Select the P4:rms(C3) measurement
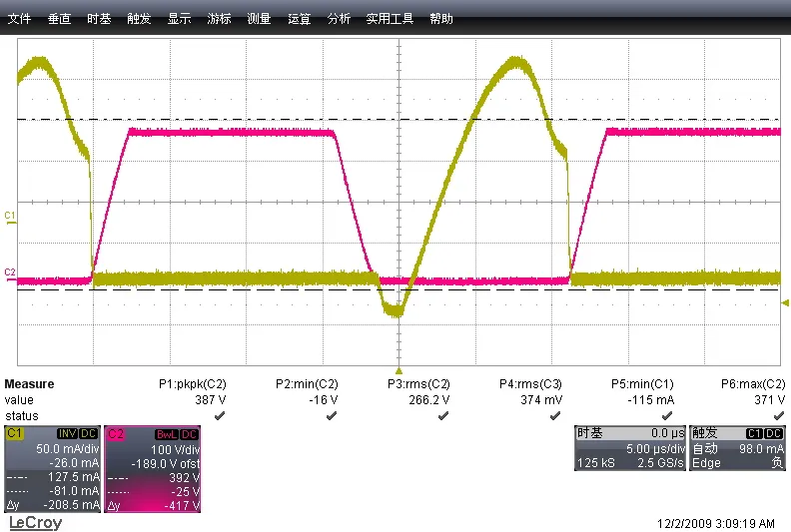 [x=530, y=384]
